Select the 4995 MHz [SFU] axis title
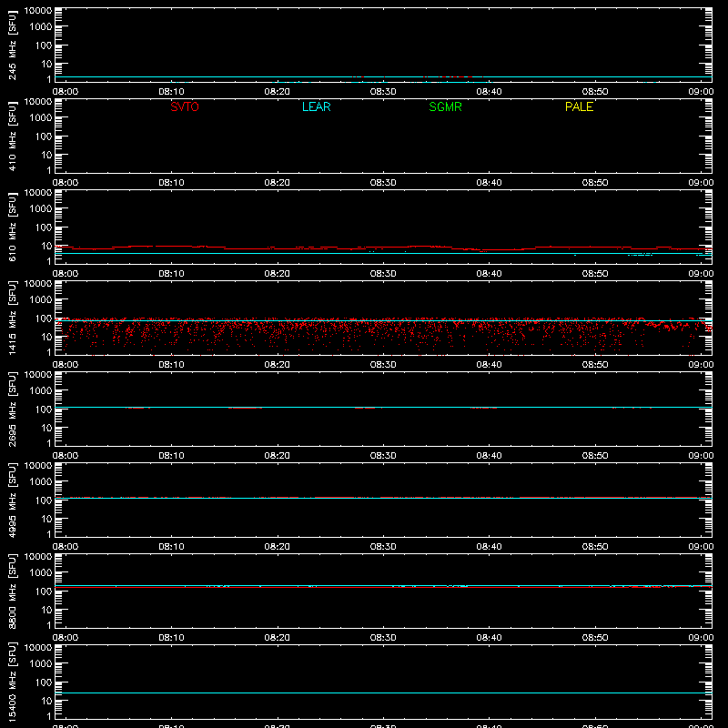 click(13, 500)
